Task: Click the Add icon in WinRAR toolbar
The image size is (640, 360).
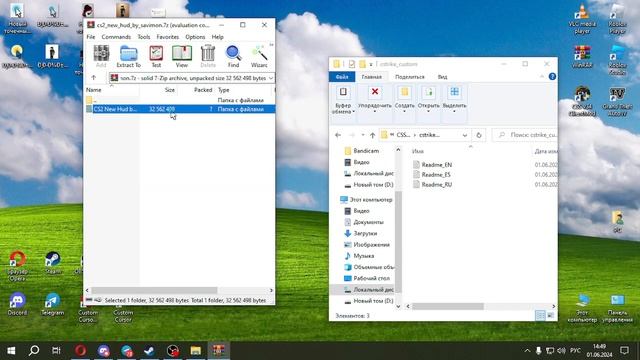Action: 101,56
